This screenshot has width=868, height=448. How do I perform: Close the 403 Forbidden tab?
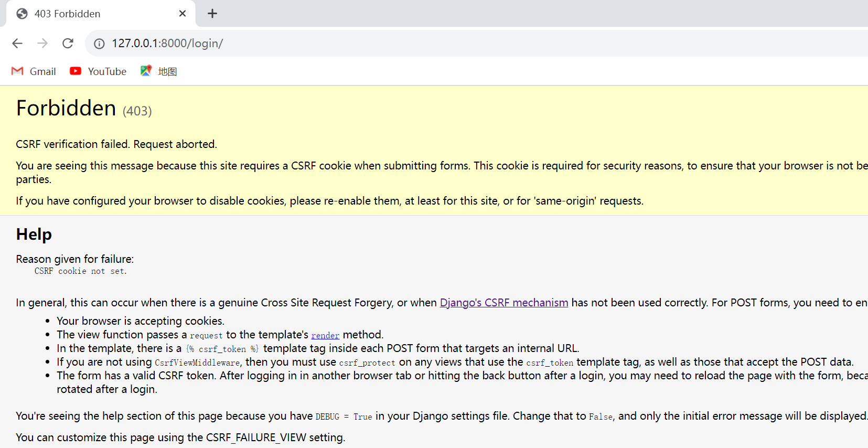[x=183, y=14]
